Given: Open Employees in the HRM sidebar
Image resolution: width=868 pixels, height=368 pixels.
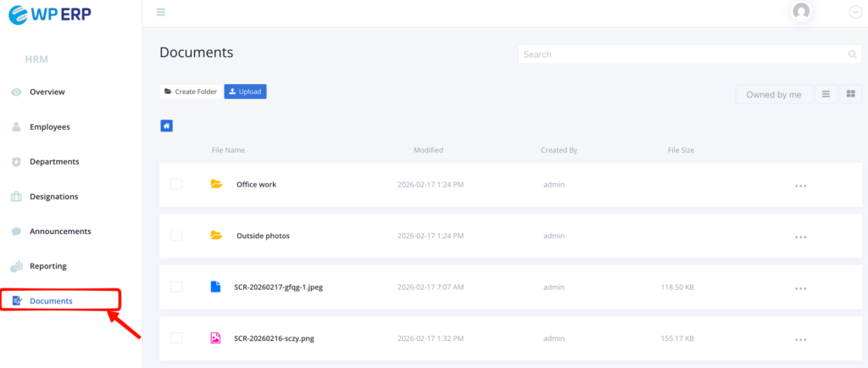Looking at the screenshot, I should point(49,127).
